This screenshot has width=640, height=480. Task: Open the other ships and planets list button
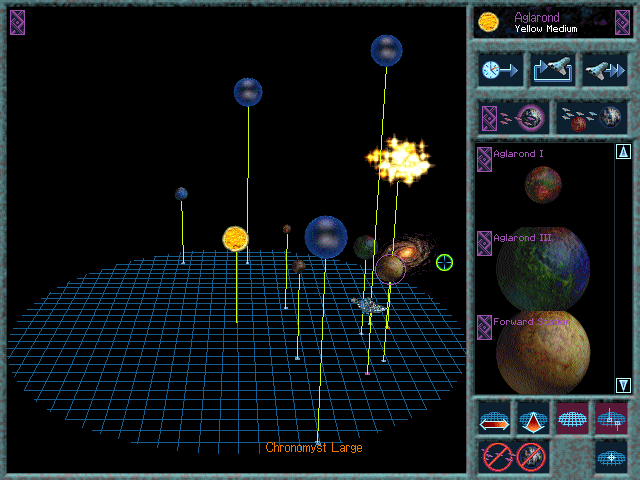click(x=591, y=118)
